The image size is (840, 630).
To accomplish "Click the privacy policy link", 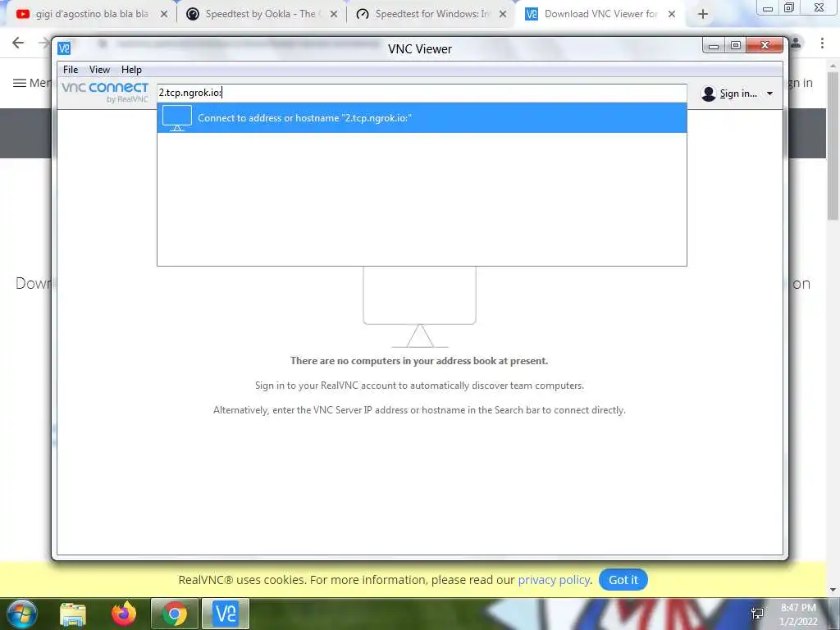I will (554, 580).
